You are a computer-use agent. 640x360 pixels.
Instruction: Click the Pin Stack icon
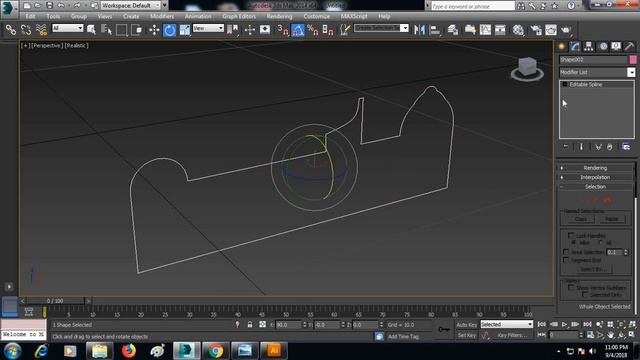[x=566, y=147]
